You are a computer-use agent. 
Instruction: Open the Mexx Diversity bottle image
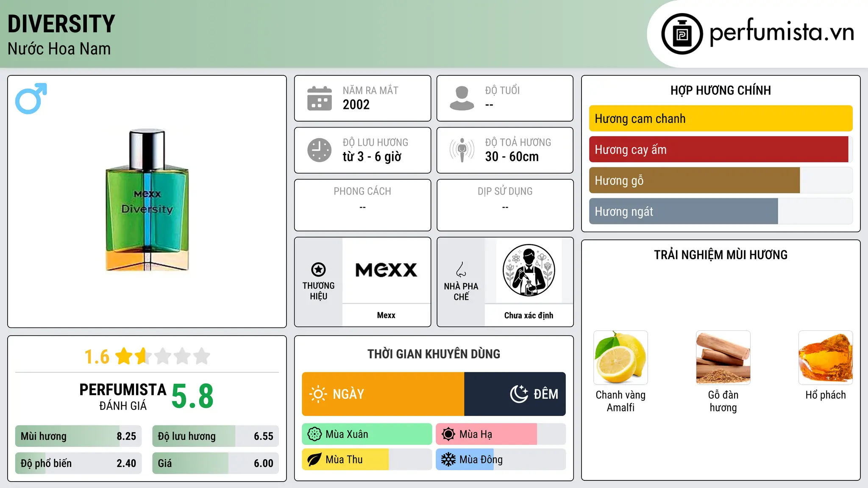(147, 200)
